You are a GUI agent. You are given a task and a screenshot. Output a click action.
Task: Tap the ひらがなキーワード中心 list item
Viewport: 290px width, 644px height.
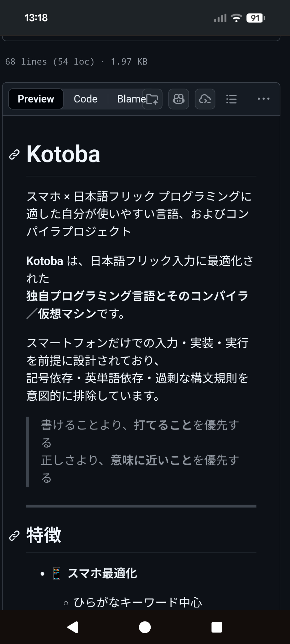click(138, 602)
